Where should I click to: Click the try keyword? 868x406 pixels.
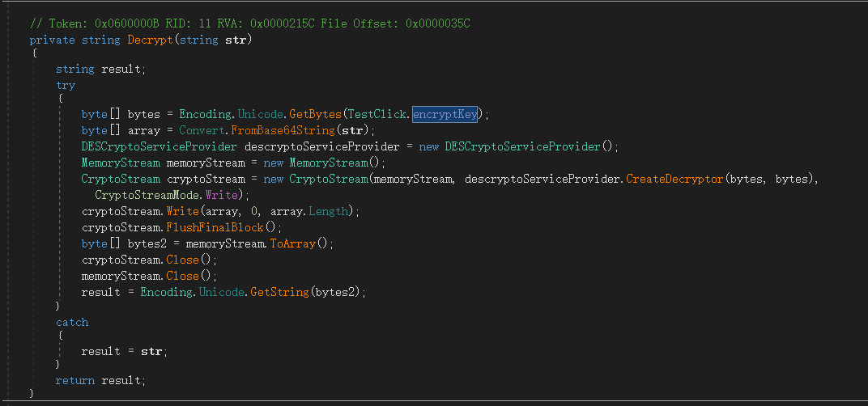point(66,85)
